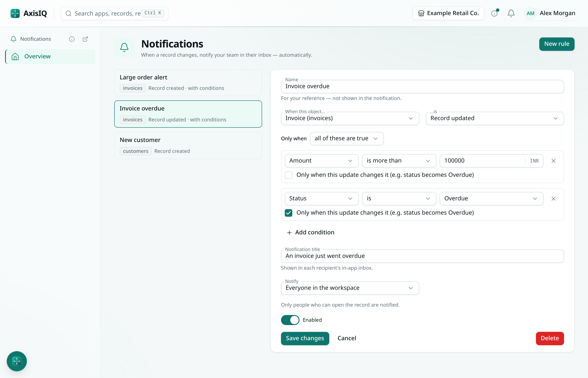The image size is (588, 378).
Task: Remove the Status condition row
Action: (x=553, y=199)
